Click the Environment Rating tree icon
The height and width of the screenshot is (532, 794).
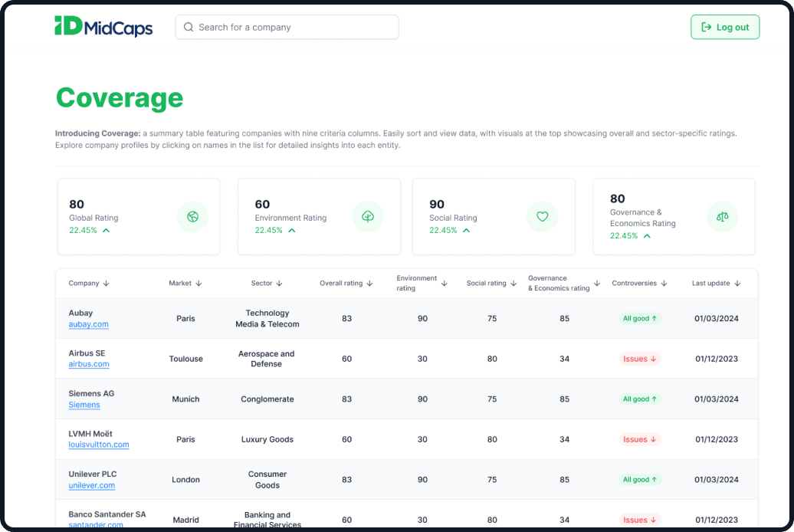point(368,217)
